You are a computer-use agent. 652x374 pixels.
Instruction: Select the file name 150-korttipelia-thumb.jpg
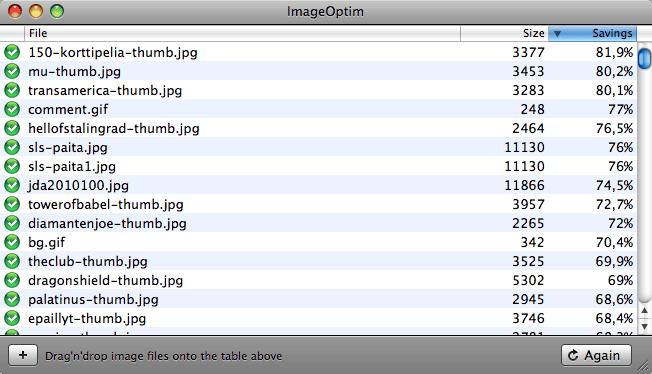point(113,52)
